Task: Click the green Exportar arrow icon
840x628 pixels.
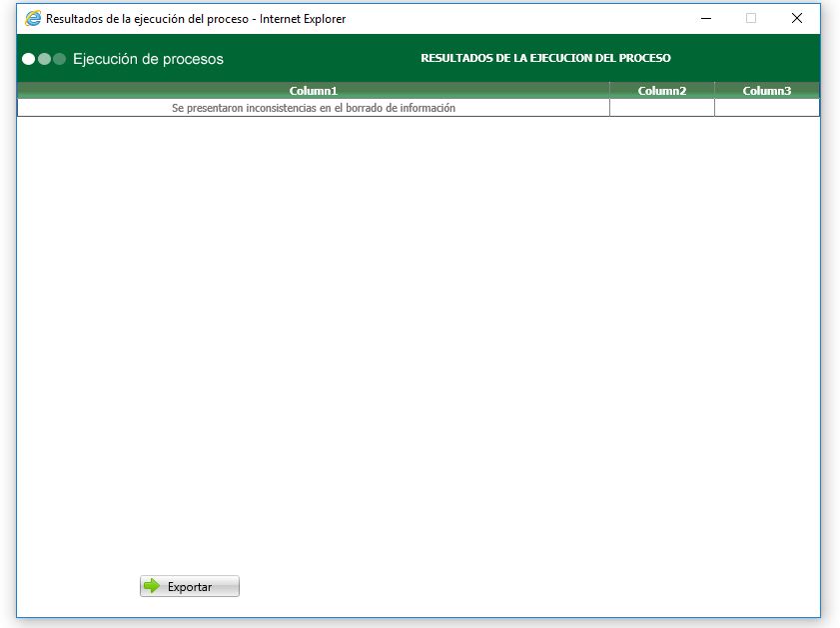Action: point(153,586)
